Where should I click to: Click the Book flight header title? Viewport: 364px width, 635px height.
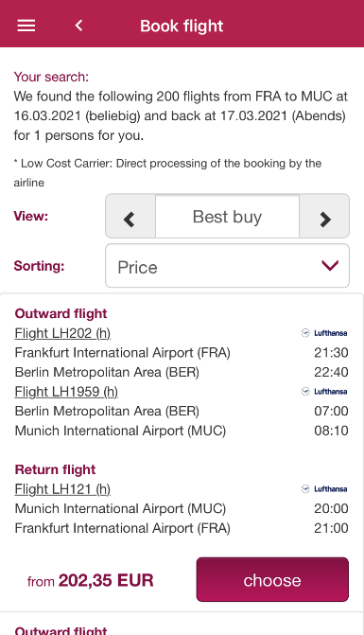click(x=182, y=26)
